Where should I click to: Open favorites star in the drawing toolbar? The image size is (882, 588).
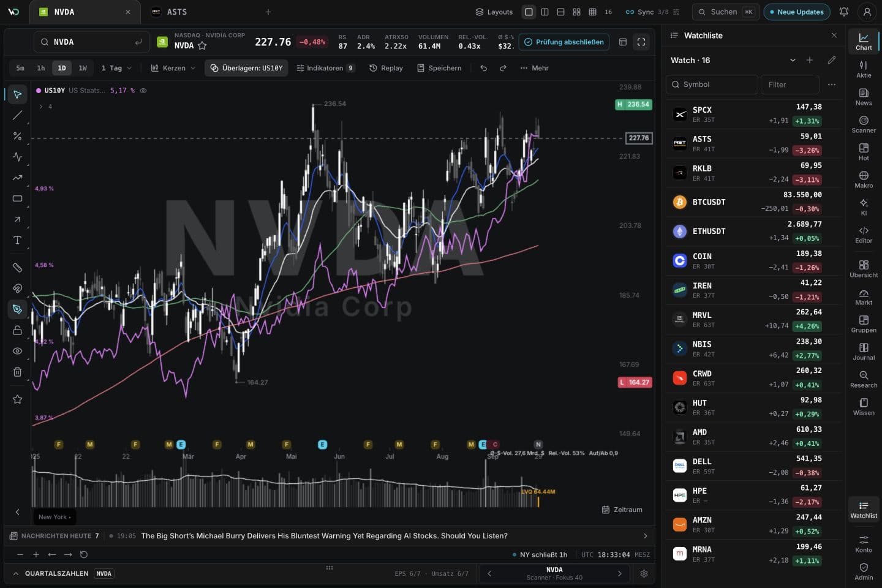17,399
